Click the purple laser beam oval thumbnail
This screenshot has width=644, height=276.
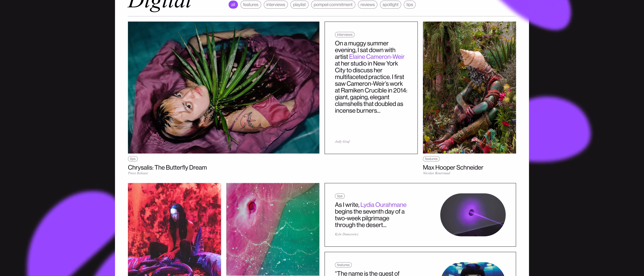(x=473, y=215)
